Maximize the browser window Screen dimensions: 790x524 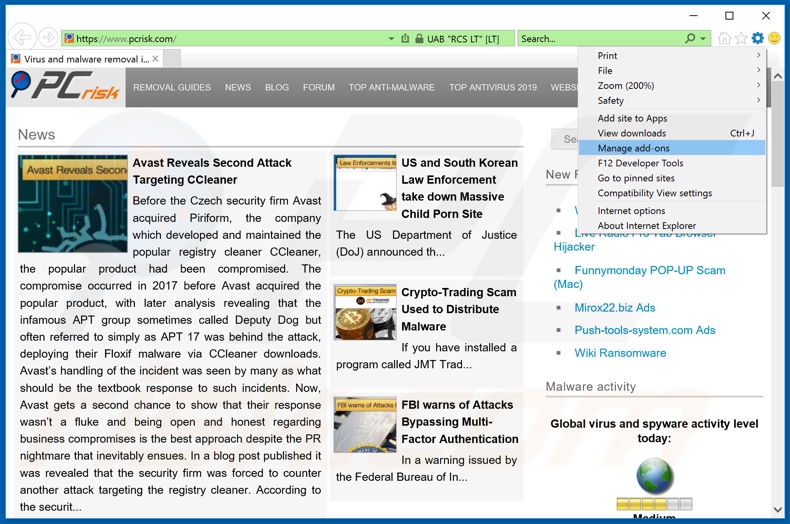(x=729, y=16)
